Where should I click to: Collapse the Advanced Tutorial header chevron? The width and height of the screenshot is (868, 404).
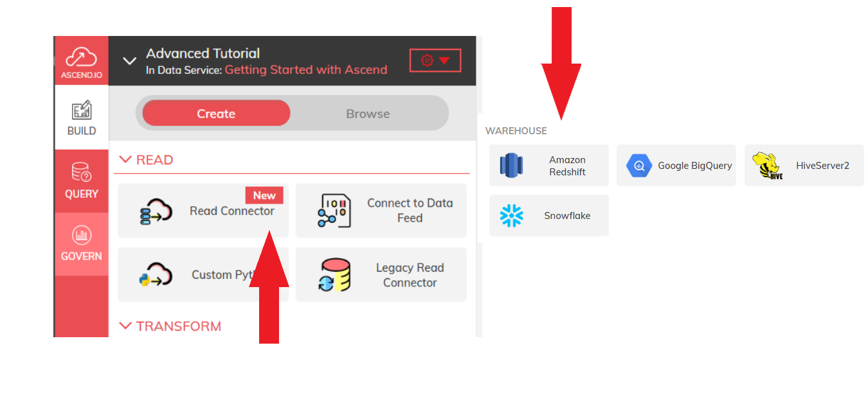tap(130, 61)
